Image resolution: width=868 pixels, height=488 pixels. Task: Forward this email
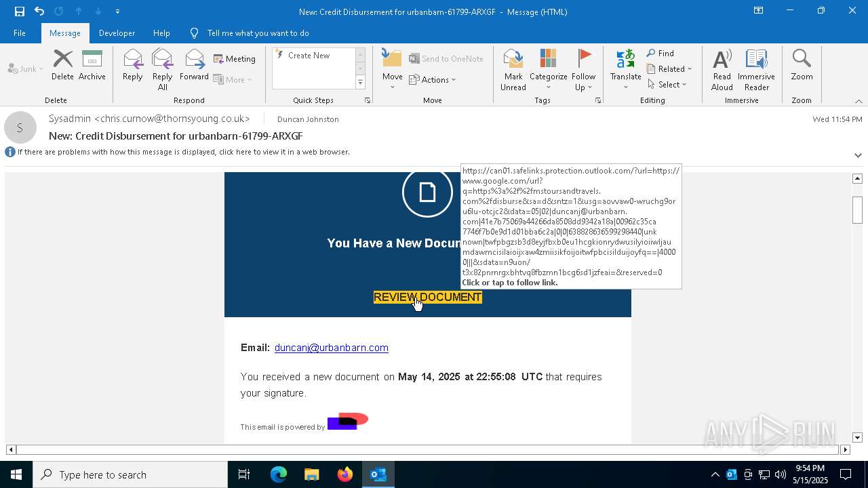tap(194, 65)
